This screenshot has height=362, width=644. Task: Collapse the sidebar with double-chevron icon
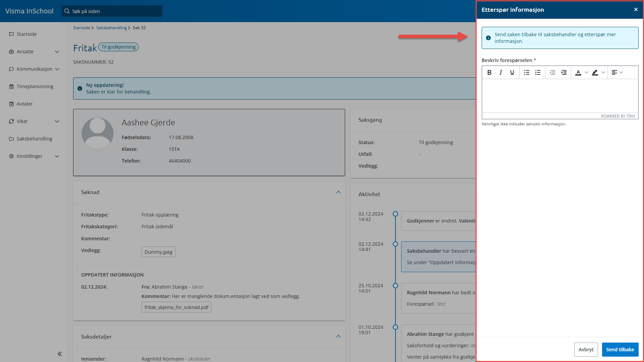[x=60, y=354]
